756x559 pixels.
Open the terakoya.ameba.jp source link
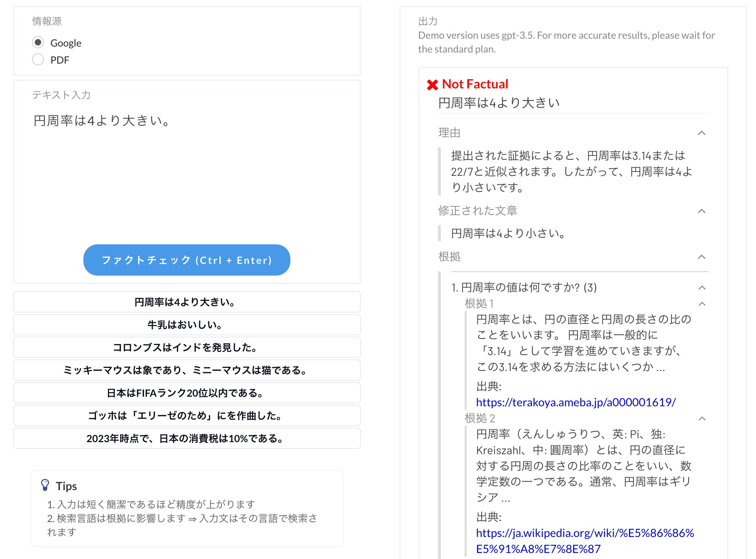coord(575,403)
